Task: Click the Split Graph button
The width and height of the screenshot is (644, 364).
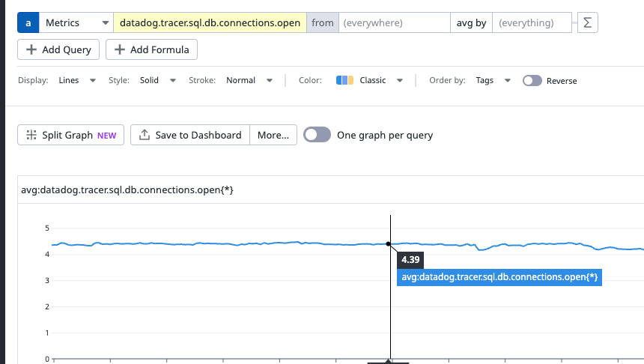Action: pos(70,135)
